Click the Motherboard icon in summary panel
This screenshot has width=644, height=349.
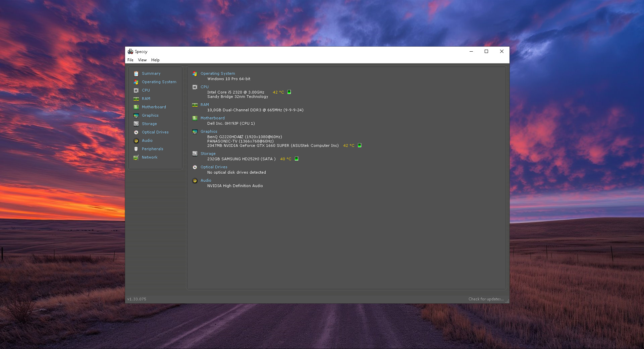pyautogui.click(x=195, y=118)
